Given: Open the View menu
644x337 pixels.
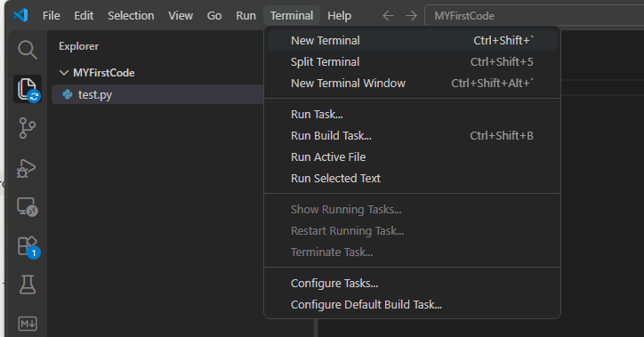Looking at the screenshot, I should [181, 16].
